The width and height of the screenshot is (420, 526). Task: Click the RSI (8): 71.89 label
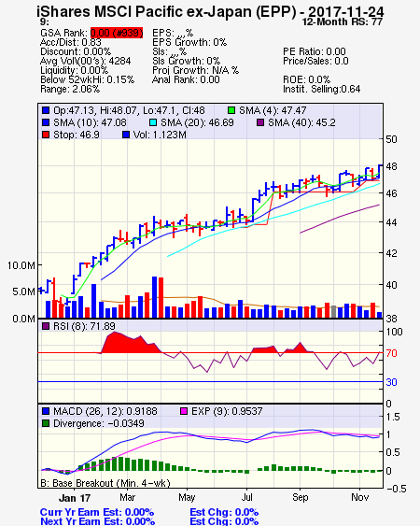pos(84,326)
